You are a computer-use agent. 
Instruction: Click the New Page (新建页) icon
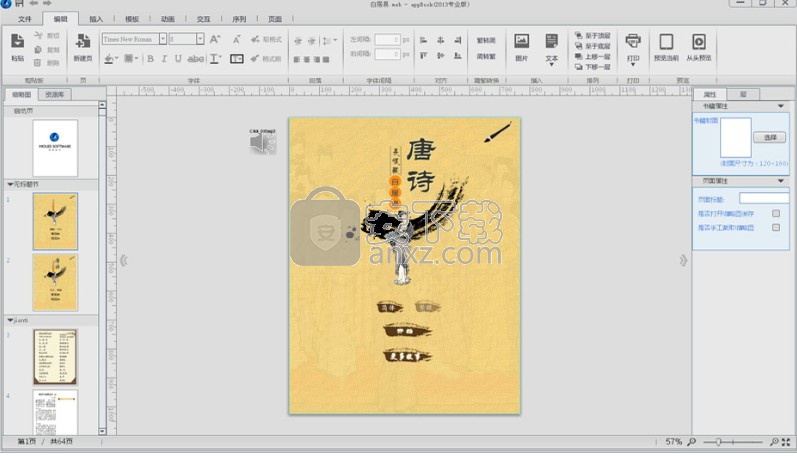click(83, 41)
